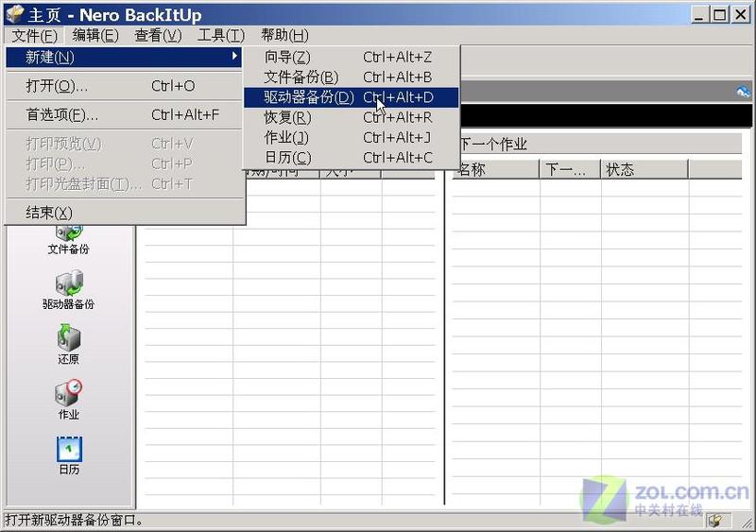Click the 名称 column header

pyautogui.click(x=495, y=169)
